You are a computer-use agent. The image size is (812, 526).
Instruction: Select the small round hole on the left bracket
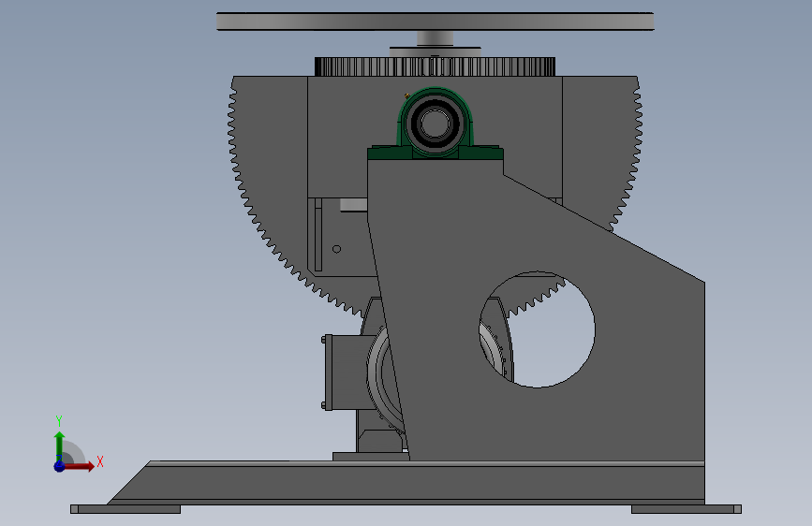point(336,249)
